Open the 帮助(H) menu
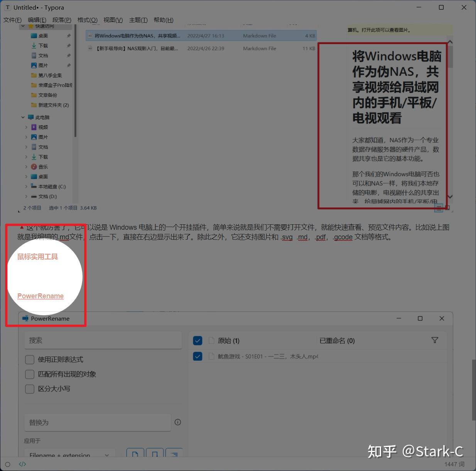Viewport: 476px width, 471px height. coord(164,20)
